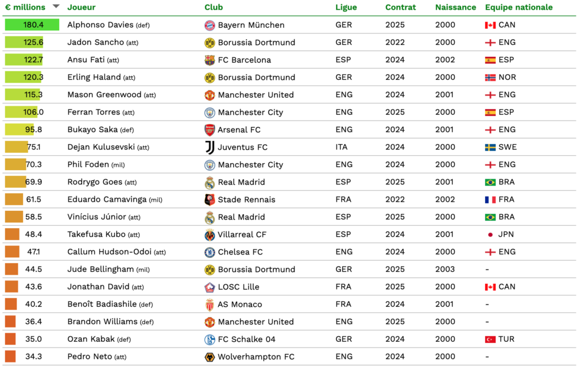This screenshot has width=588, height=366.
Task: Click the Bayern München club crest
Action: tap(210, 25)
